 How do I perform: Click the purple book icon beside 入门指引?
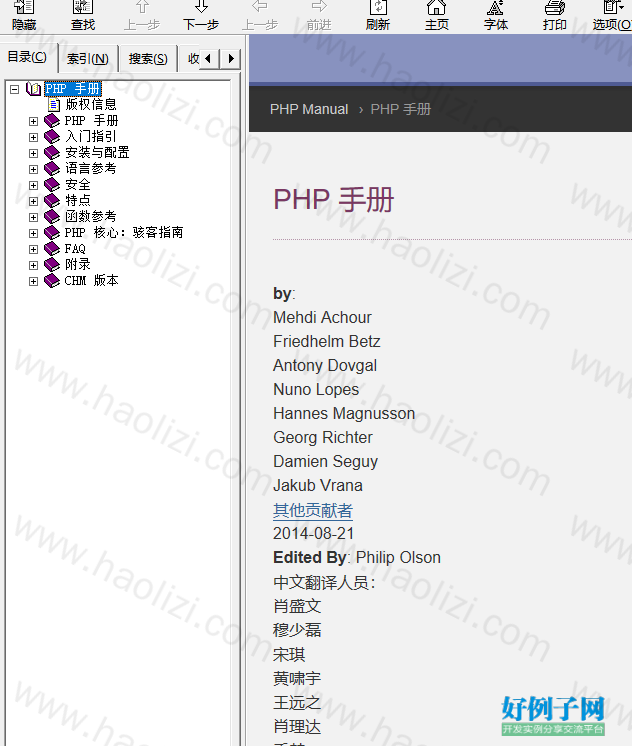pos(51,137)
